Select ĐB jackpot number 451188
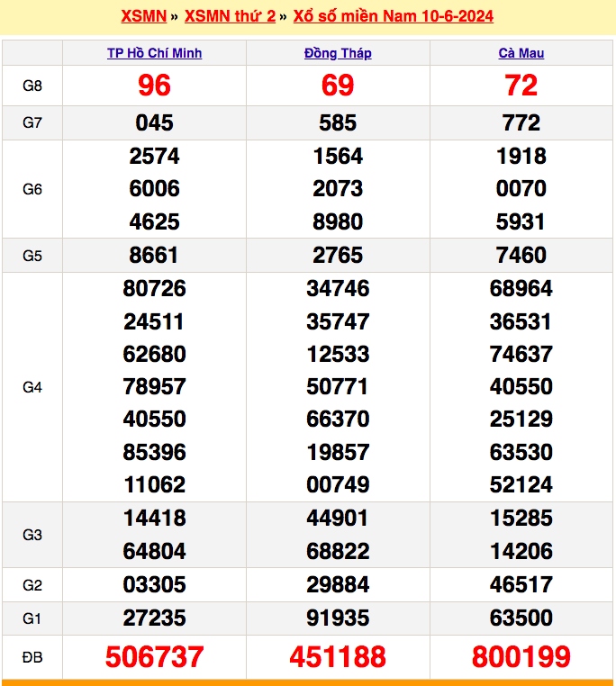616x686 pixels. click(338, 656)
